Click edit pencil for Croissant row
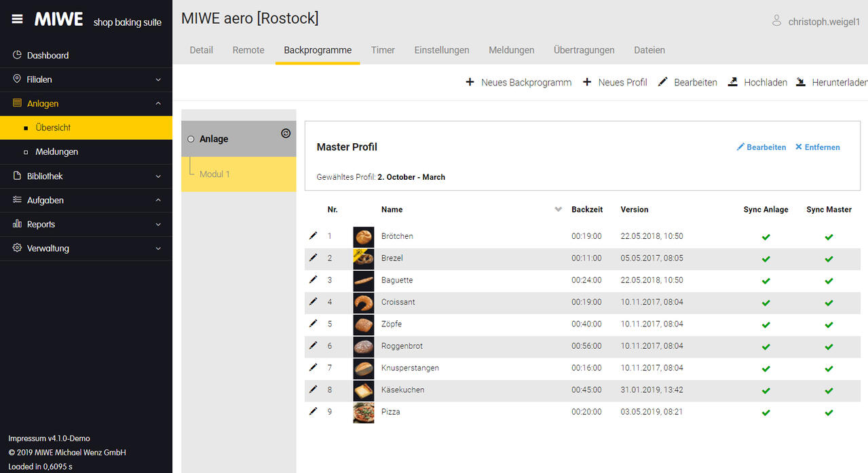Screen dimensions: 868x473 (x=313, y=301)
